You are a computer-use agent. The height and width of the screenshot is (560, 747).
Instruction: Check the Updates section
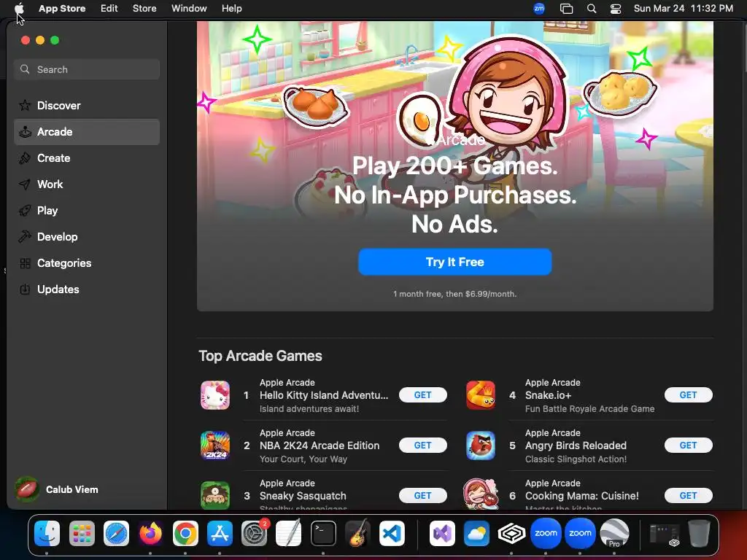click(87, 289)
